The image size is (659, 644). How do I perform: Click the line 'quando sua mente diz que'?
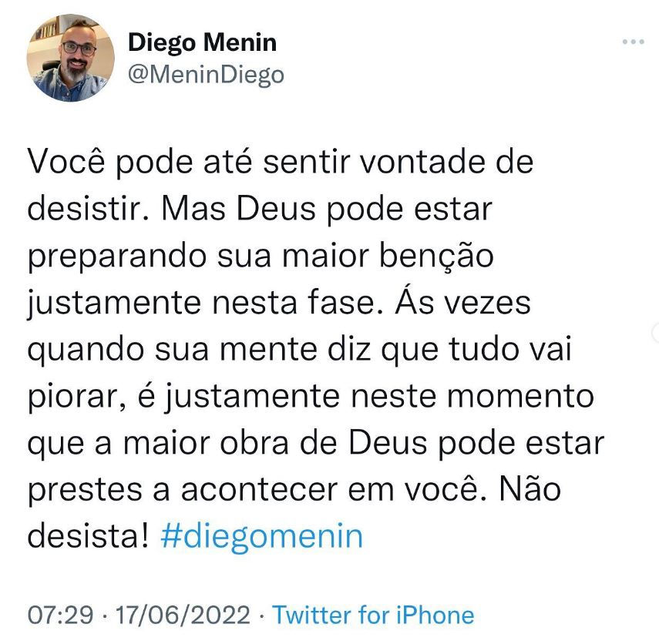(x=299, y=350)
